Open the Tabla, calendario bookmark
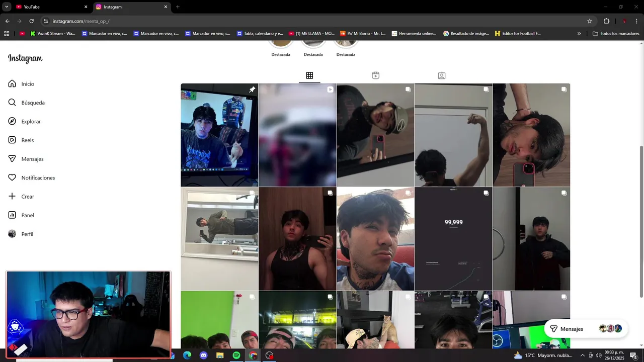644x362 pixels. (260, 34)
